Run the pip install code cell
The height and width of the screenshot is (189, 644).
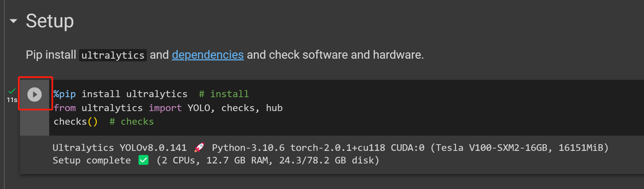(x=35, y=94)
